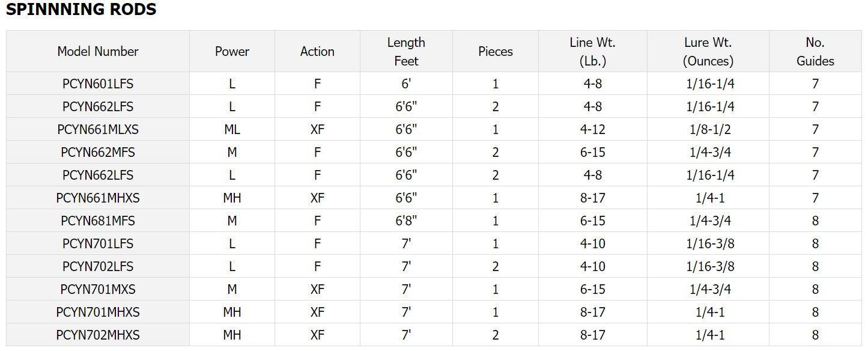Select the Length Feet column header
The image size is (868, 351).
[406, 52]
